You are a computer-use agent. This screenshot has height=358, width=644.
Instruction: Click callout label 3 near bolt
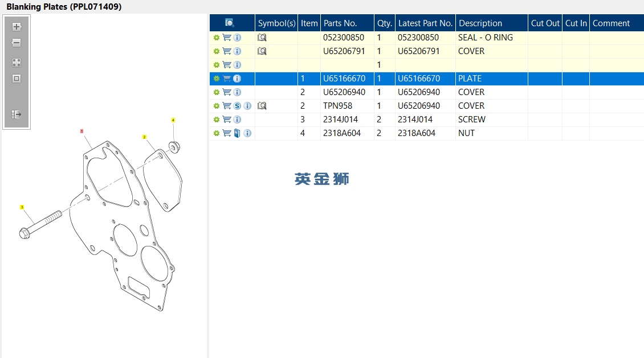tap(22, 207)
